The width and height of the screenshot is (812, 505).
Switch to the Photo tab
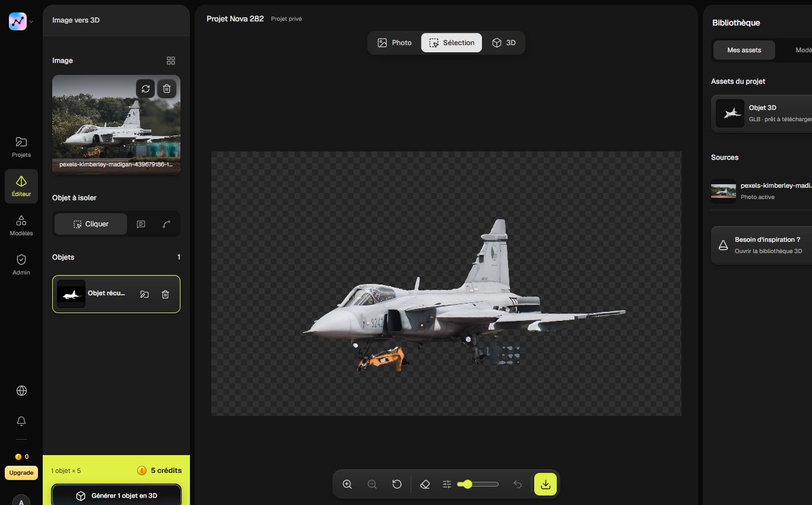click(x=395, y=43)
